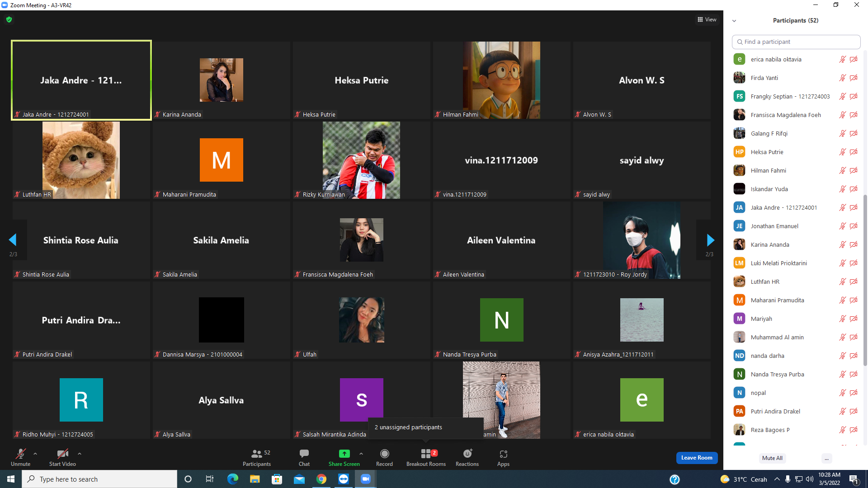Open the View layout dropdown
Image resolution: width=868 pixels, height=488 pixels.
pyautogui.click(x=707, y=19)
